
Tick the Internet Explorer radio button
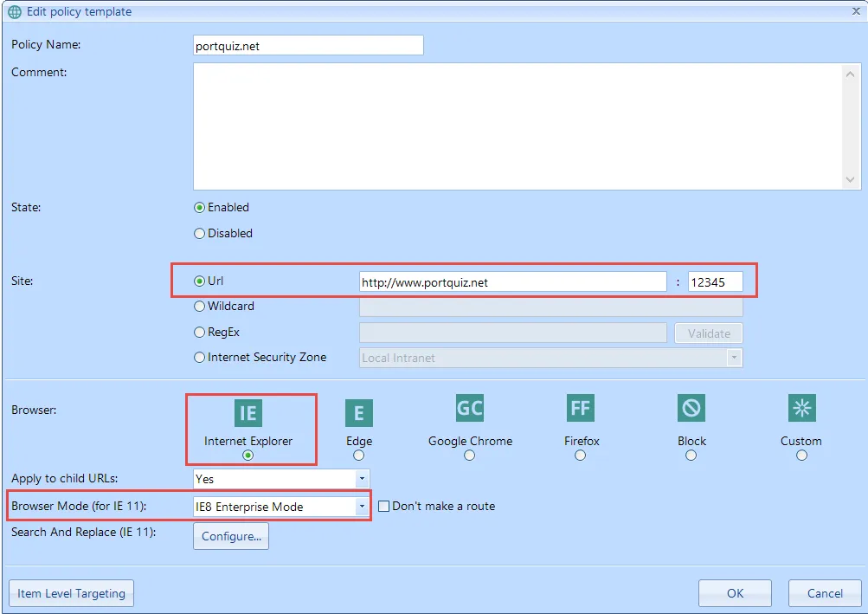pyautogui.click(x=248, y=455)
